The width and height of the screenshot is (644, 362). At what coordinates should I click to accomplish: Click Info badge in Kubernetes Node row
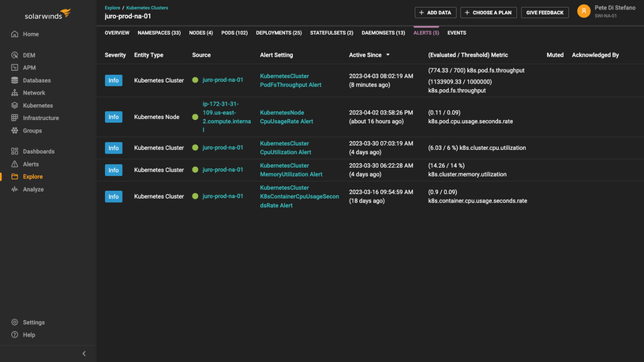(x=114, y=117)
